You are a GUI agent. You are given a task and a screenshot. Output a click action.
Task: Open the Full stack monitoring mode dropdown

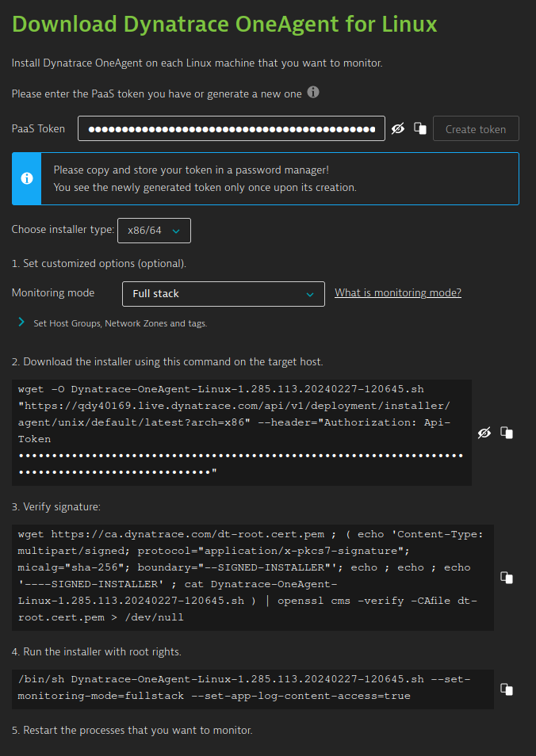point(224,294)
